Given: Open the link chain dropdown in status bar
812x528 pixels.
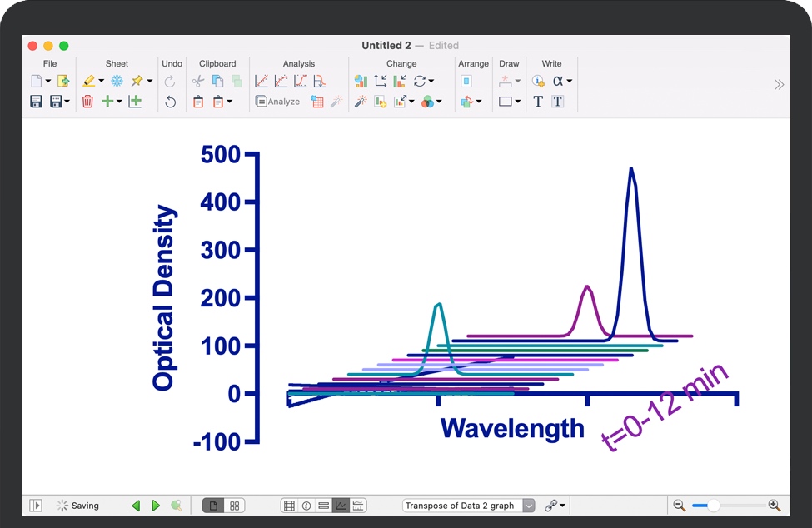Looking at the screenshot, I should (x=555, y=506).
